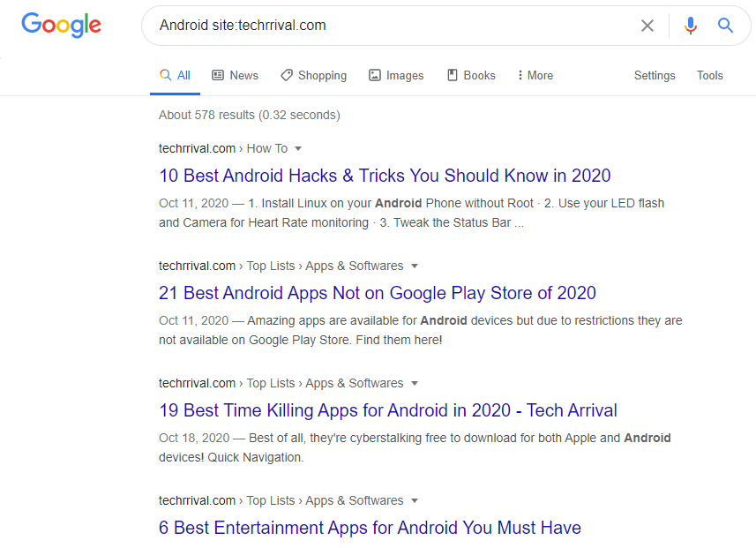Start voice search with the microphone icon
Image resolution: width=756 pixels, height=548 pixels.
pyautogui.click(x=691, y=25)
